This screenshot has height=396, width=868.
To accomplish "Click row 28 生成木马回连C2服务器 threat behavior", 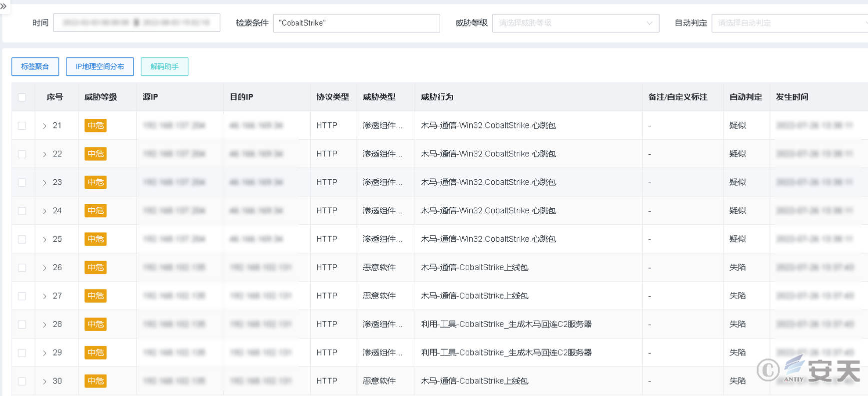I will tap(506, 325).
